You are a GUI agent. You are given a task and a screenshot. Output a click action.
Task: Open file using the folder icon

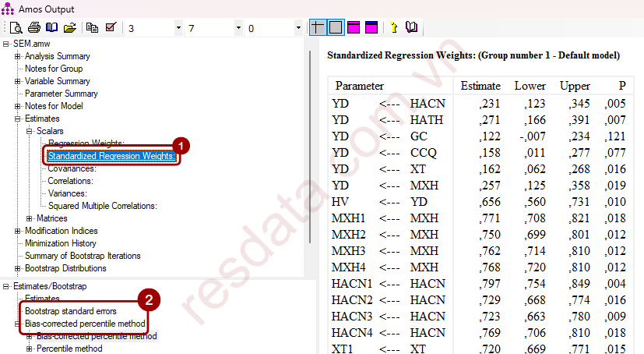[x=69, y=28]
